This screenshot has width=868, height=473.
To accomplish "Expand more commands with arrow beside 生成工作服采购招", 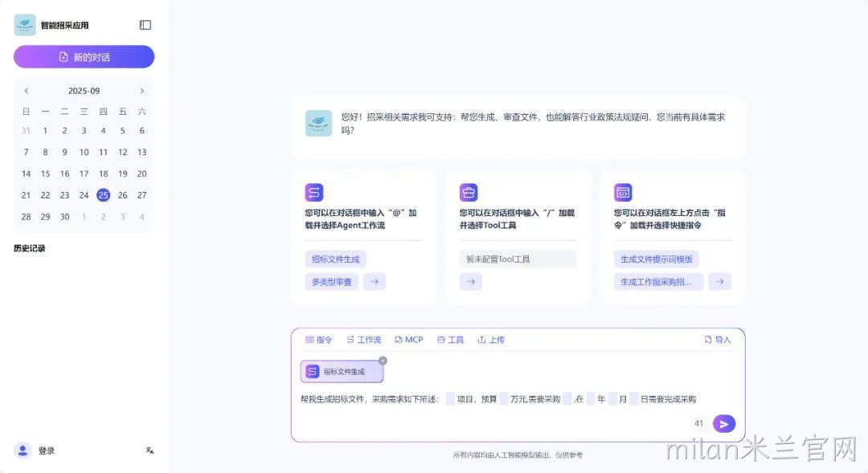I will pos(719,282).
